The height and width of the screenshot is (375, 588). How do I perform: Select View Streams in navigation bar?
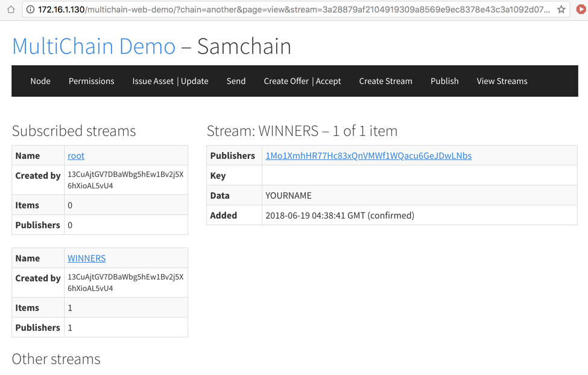tap(502, 81)
